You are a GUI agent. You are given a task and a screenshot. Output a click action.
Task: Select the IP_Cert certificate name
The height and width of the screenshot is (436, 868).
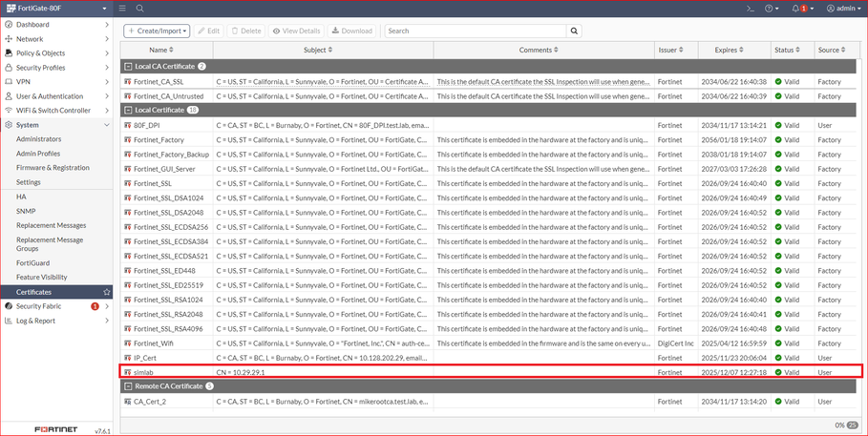pos(145,358)
